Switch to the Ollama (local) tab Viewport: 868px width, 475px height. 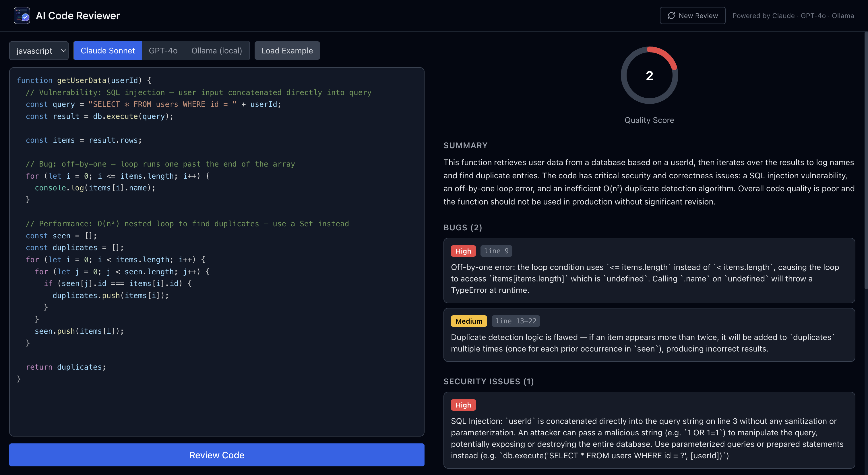(x=217, y=51)
